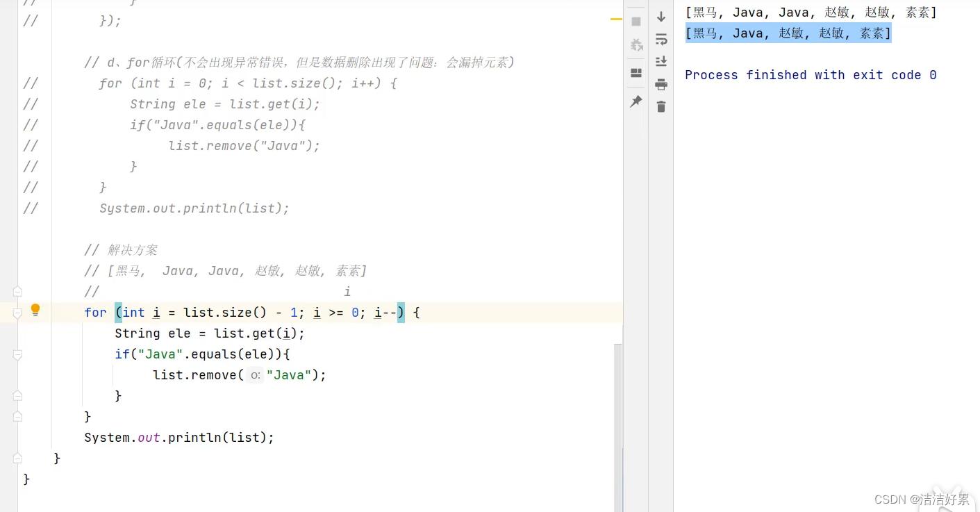Click the Stop process icon in Run toolbar
This screenshot has width=980, height=512.
pyautogui.click(x=636, y=22)
